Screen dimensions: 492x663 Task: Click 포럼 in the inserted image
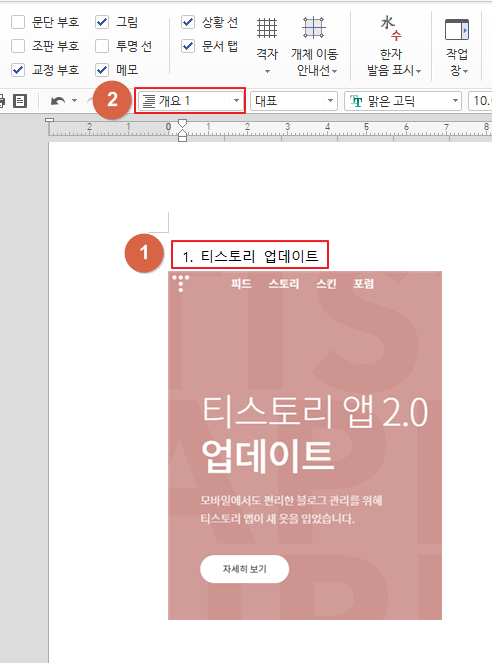[x=364, y=284]
